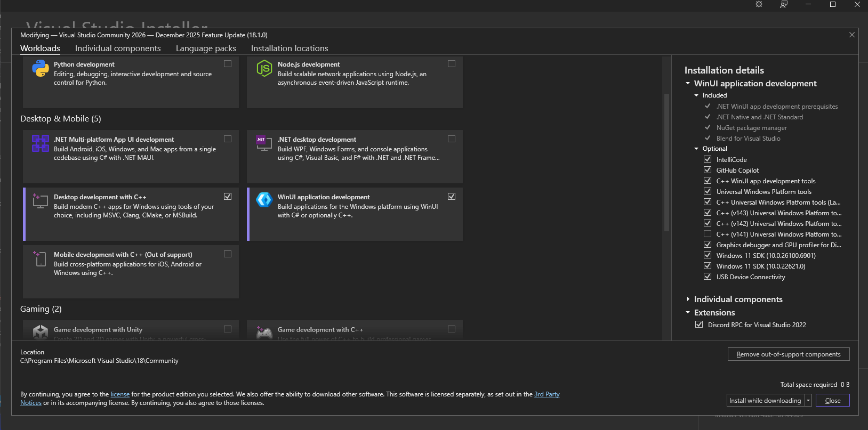The height and width of the screenshot is (430, 868).
Task: Check Game development with Unity workload
Action: 228,329
